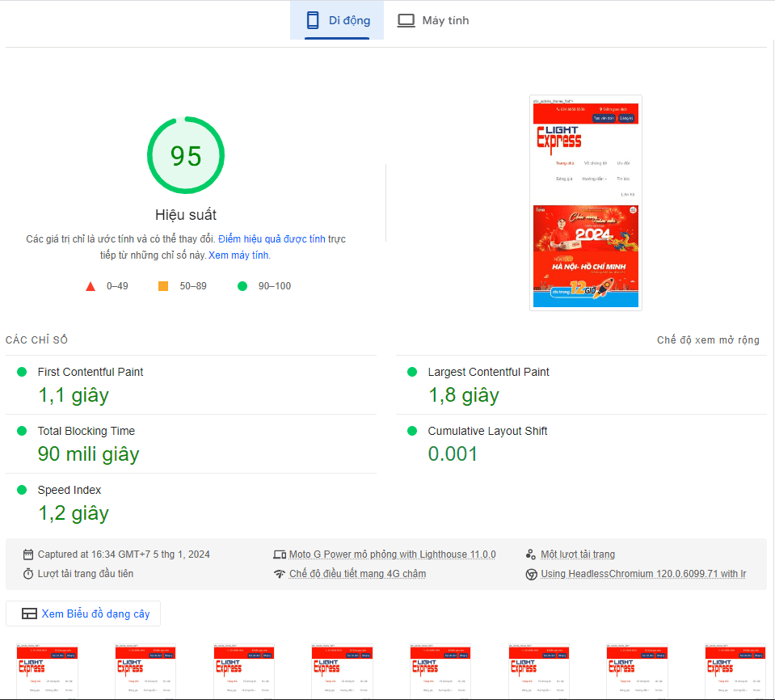This screenshot has height=700, width=775.
Task: Click the treemap icon in Xem Biểu đồ button
Action: (29, 614)
